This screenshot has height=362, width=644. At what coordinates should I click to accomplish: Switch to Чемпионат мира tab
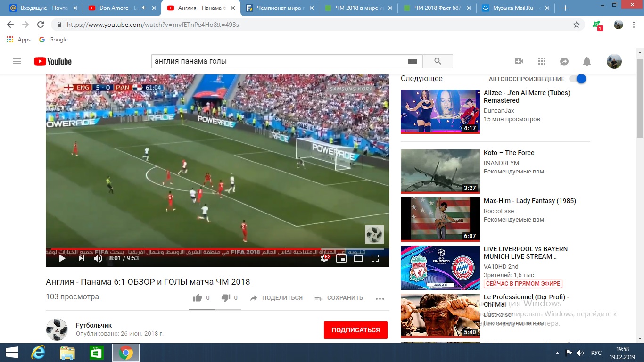[x=279, y=8]
